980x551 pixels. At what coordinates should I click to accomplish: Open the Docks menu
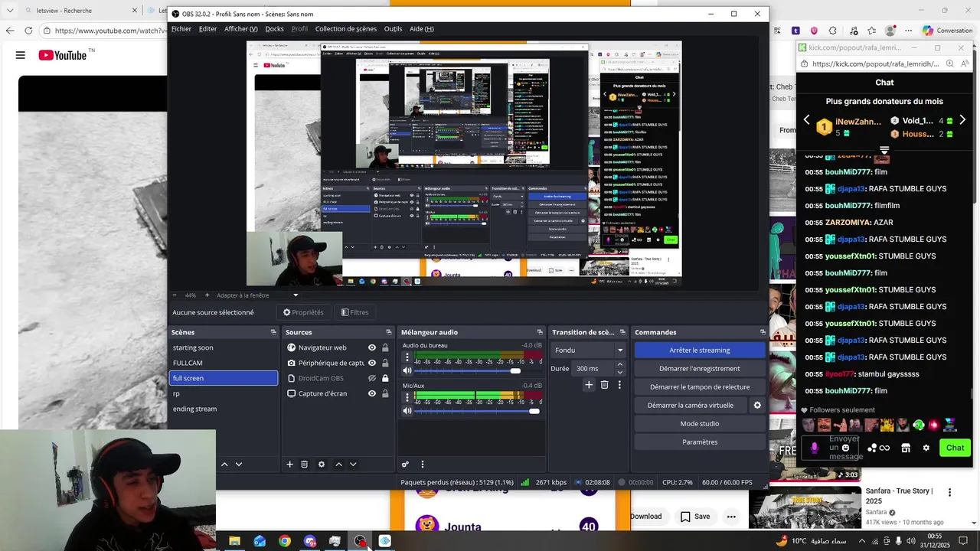[x=274, y=29]
